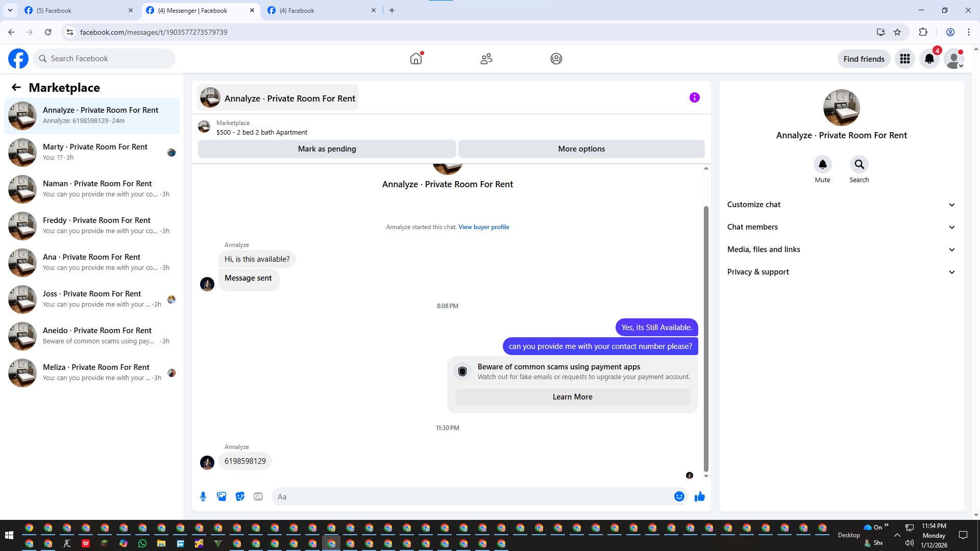Click the Aa message input field
This screenshot has width=980, height=551.
click(x=472, y=496)
